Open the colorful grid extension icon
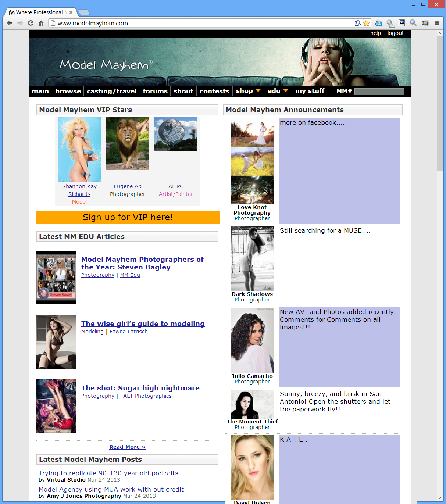Viewport: 446px width, 504px height. tap(425, 23)
